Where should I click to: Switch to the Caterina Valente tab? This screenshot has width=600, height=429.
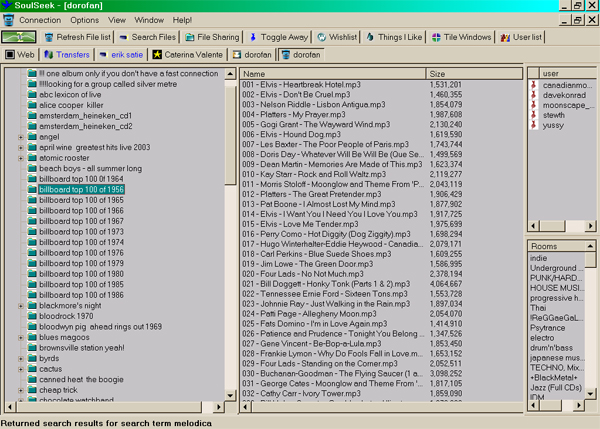coord(188,55)
